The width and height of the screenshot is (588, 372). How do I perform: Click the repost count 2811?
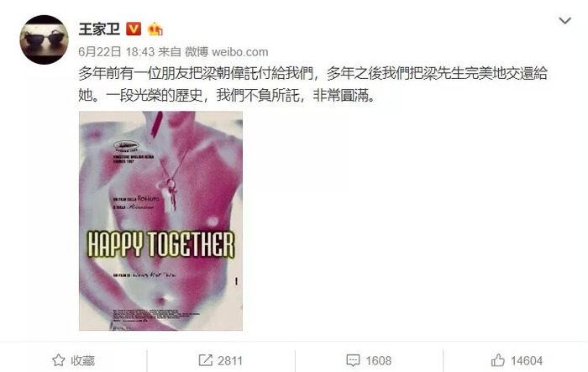[230, 361]
